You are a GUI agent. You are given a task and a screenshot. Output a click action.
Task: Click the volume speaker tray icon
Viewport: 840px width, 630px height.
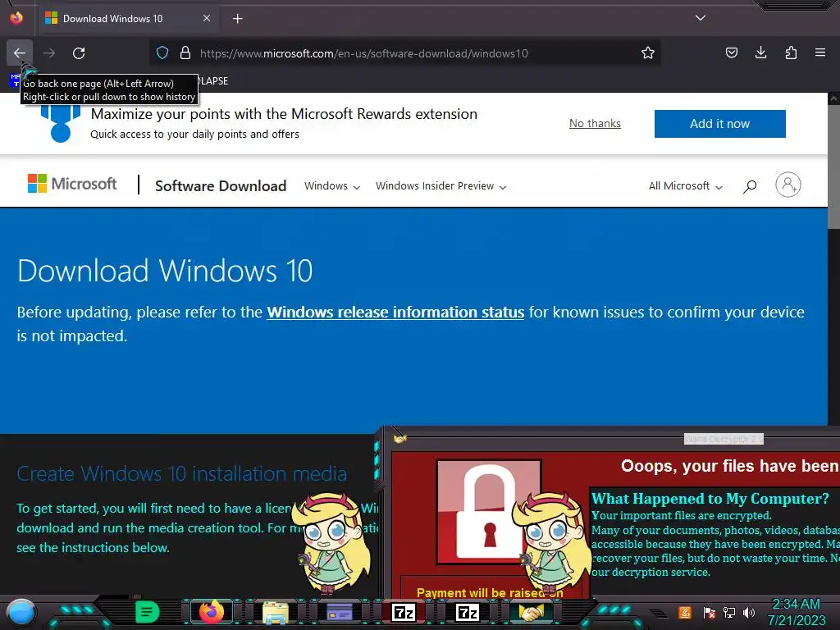tap(749, 612)
